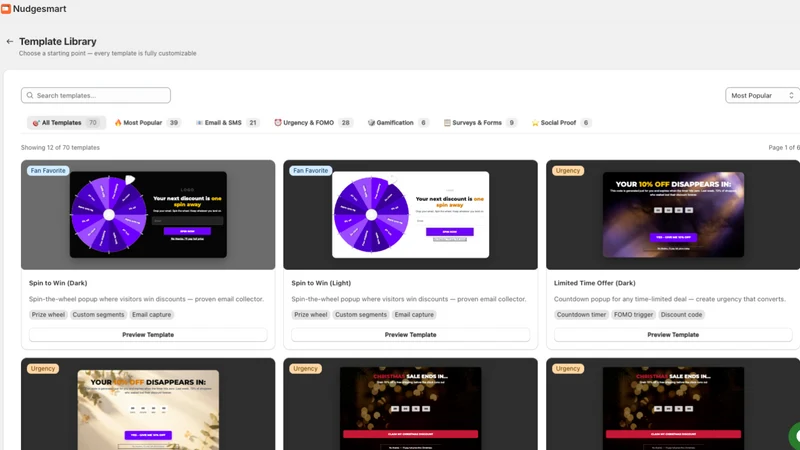Click Custom segments tag on Spin to Win (Light)
Viewport: 800px width, 450px height.
tap(361, 315)
